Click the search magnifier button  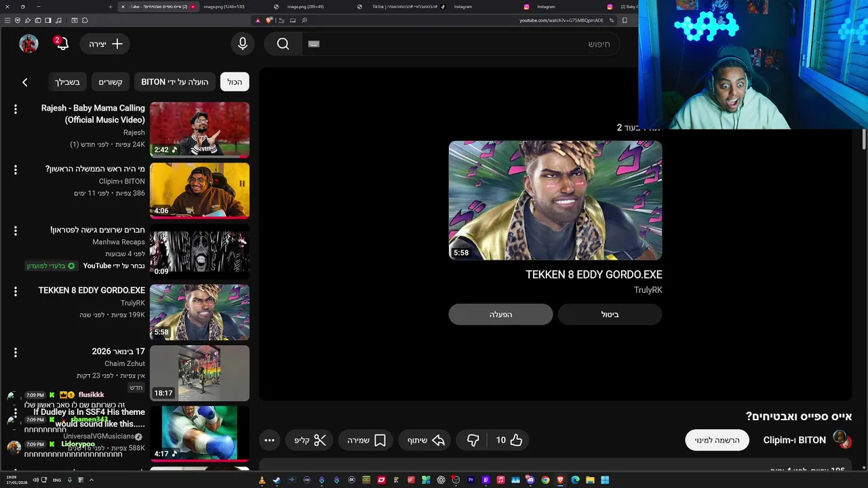(283, 44)
